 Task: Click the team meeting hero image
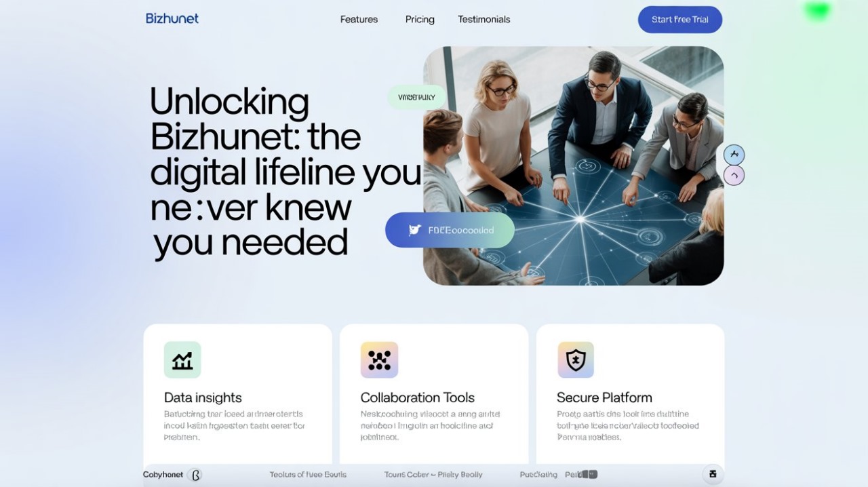click(x=574, y=165)
